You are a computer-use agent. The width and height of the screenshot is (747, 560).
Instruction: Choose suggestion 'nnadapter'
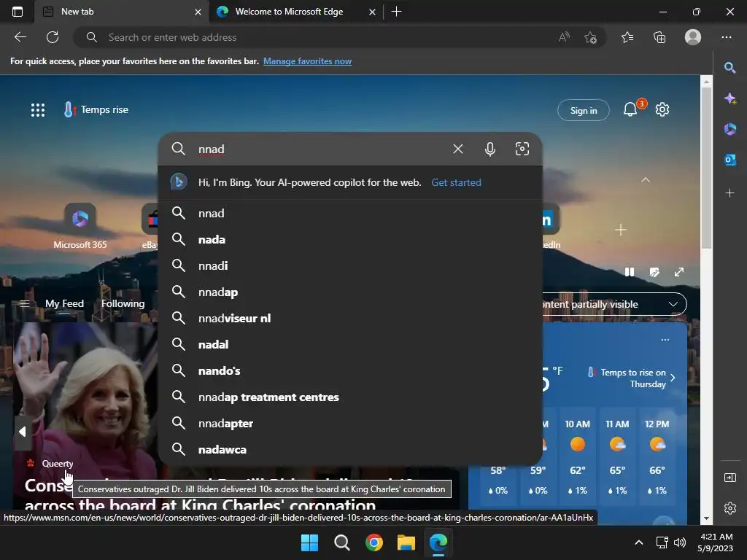349,423
